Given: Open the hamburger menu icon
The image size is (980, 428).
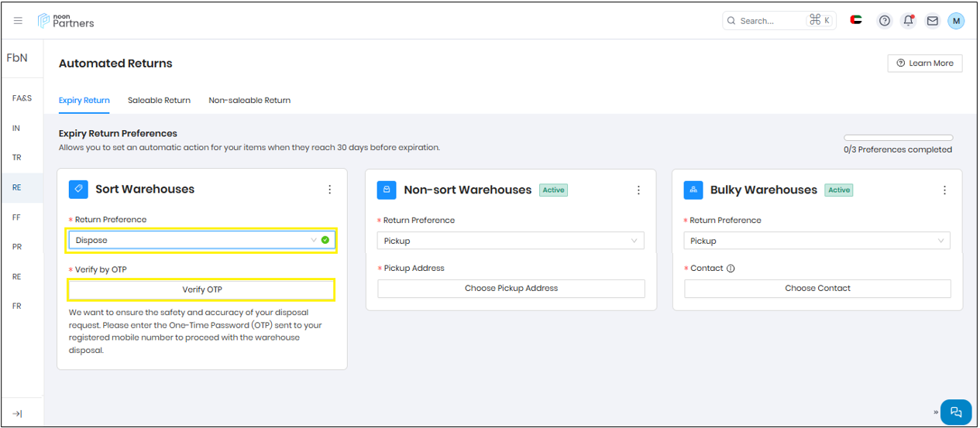Looking at the screenshot, I should tap(19, 21).
